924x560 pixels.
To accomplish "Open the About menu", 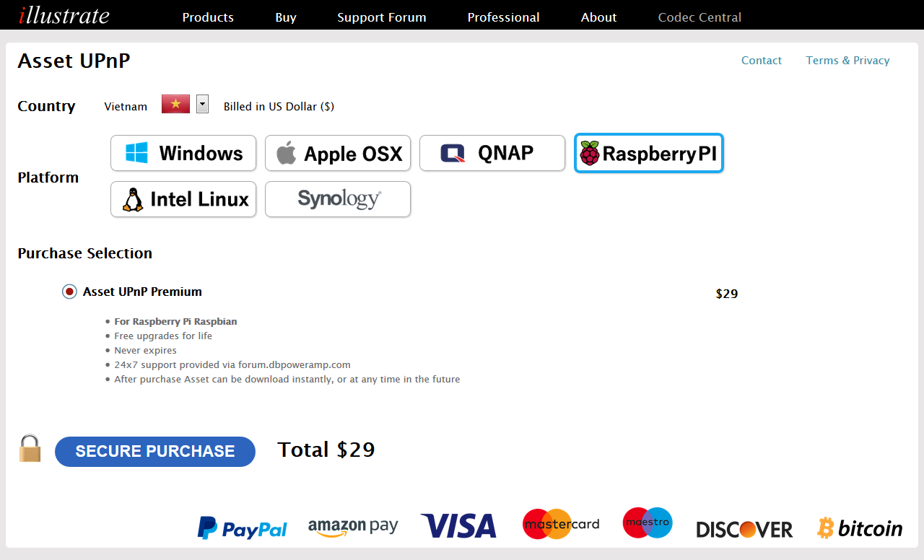I will [599, 17].
